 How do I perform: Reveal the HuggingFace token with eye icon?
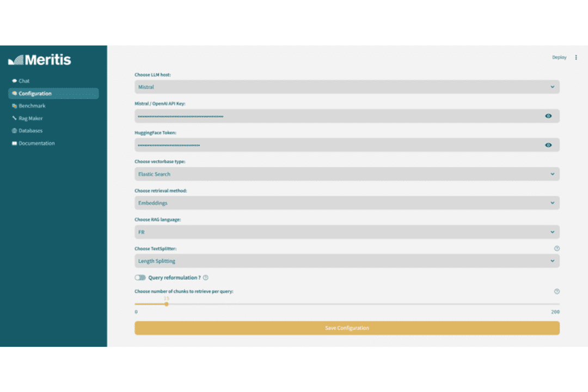(x=548, y=145)
